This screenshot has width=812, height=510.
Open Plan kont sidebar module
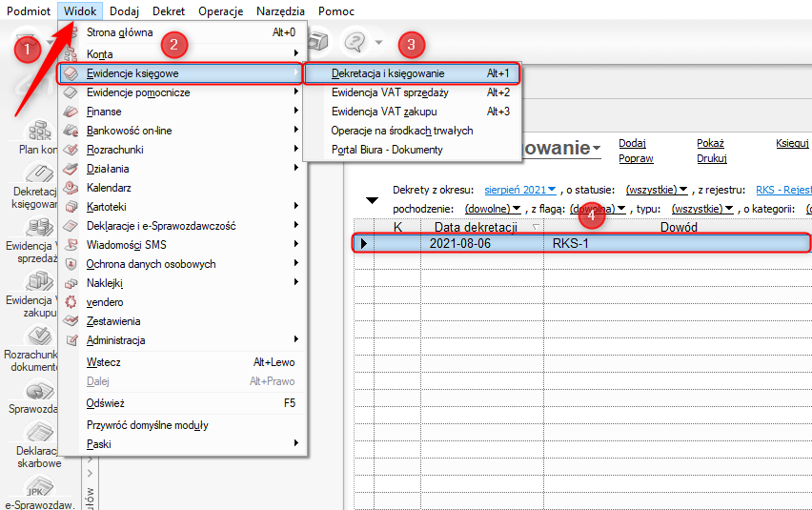[x=37, y=136]
